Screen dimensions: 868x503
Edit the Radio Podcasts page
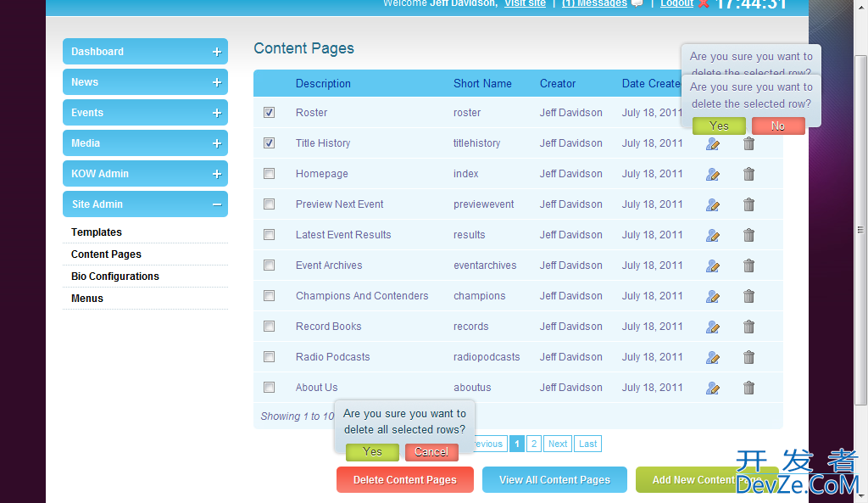(712, 357)
